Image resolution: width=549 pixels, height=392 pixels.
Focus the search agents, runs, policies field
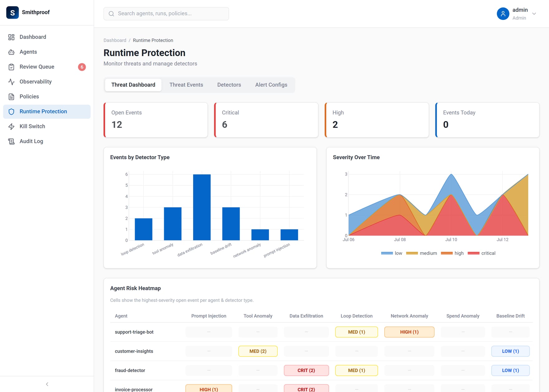166,14
